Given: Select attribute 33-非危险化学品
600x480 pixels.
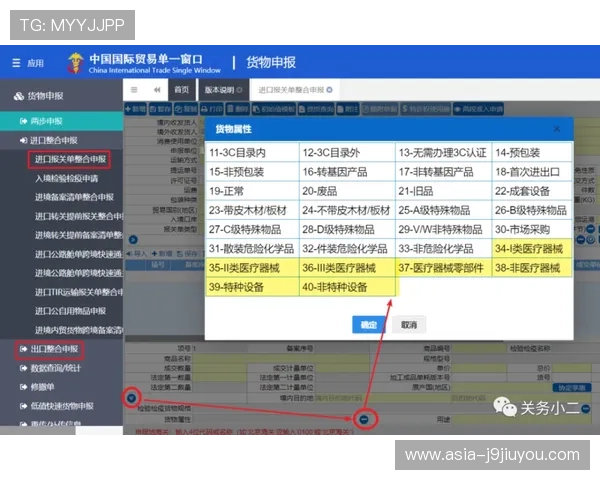Looking at the screenshot, I should tap(443, 249).
